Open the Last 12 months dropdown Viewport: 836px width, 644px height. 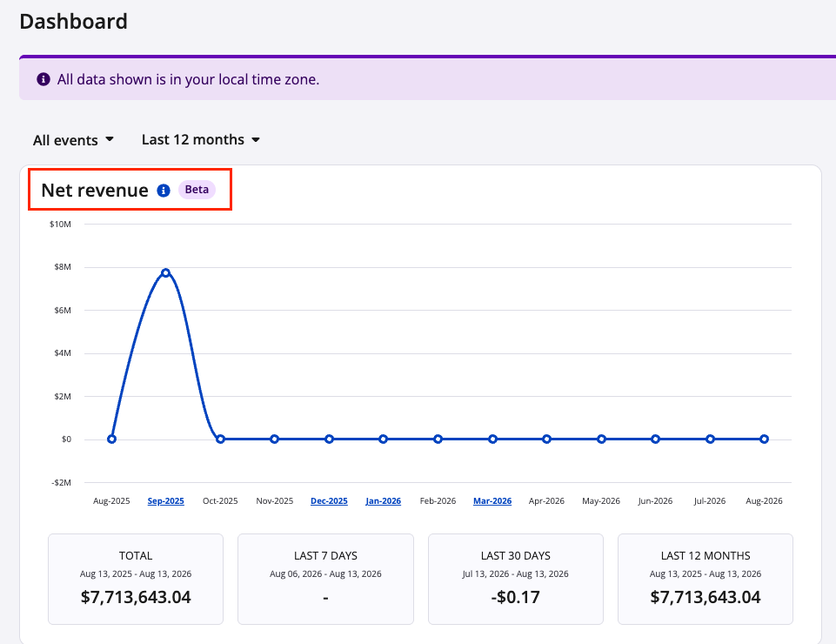point(200,140)
